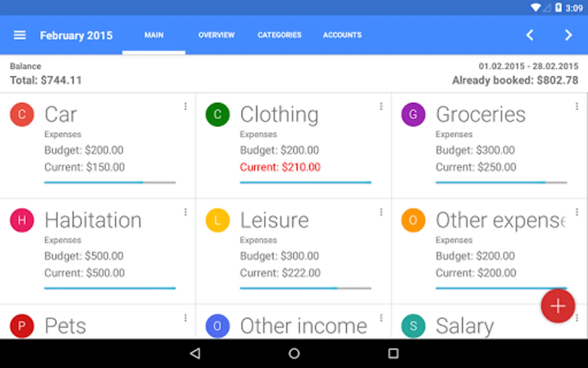Click the yellow Leisure category circle
The height and width of the screenshot is (368, 588).
point(218,220)
